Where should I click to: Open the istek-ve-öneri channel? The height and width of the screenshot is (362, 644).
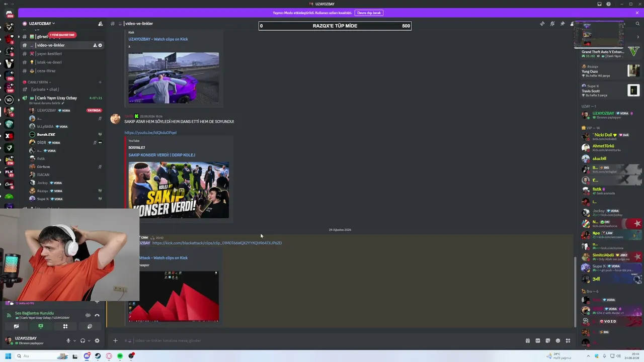[62, 62]
